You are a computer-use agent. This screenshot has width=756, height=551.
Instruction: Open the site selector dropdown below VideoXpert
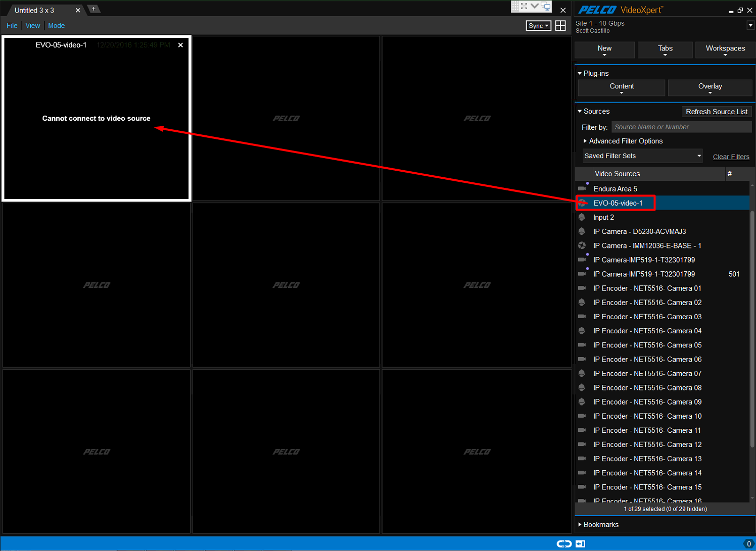tap(750, 25)
